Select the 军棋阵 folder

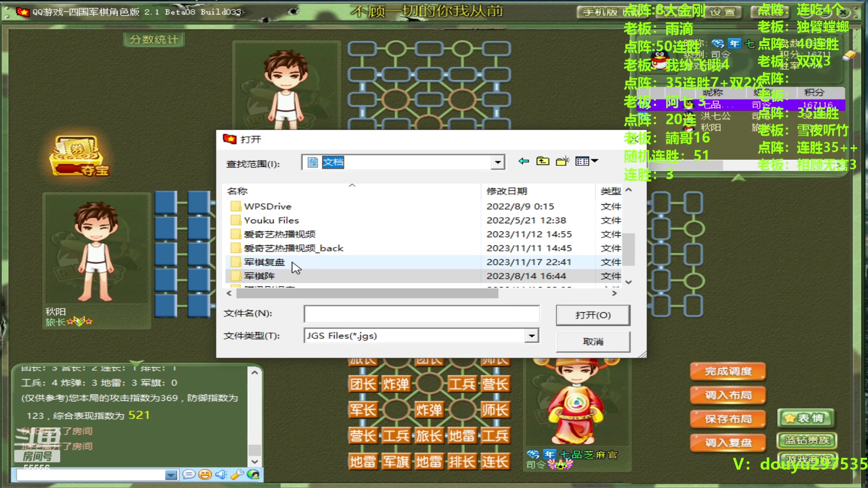[x=259, y=276]
